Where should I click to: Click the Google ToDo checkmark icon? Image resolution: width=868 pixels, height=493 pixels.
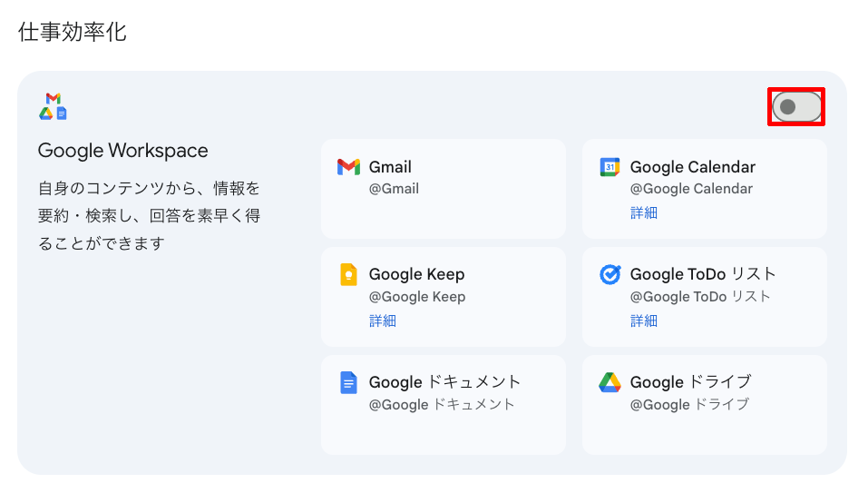click(x=610, y=274)
